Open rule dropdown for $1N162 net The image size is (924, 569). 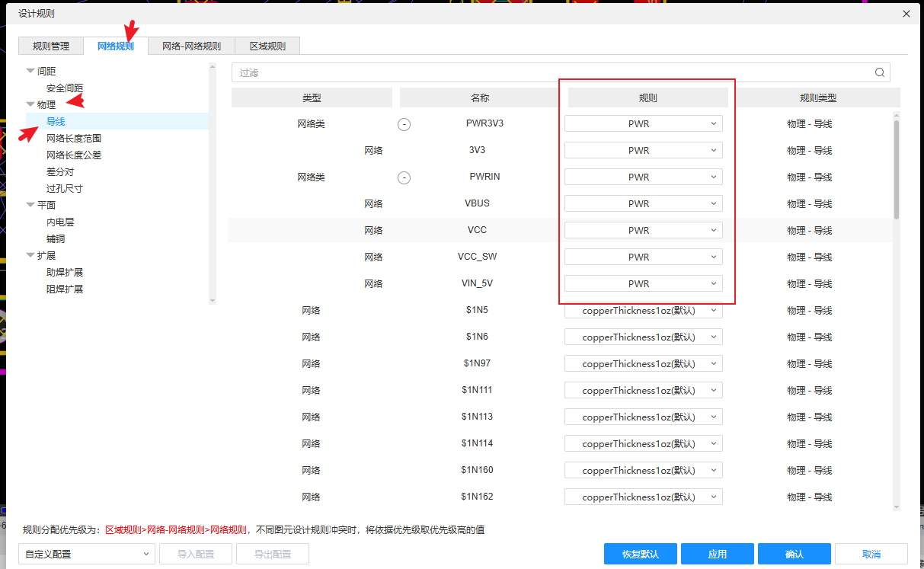pyautogui.click(x=644, y=497)
